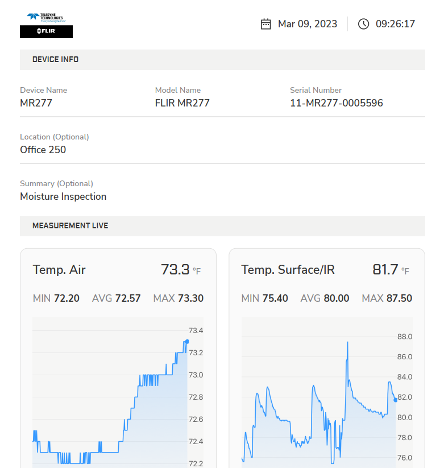440x468 pixels.
Task: Open the Temp. Air measurement card title
Action: (59, 270)
